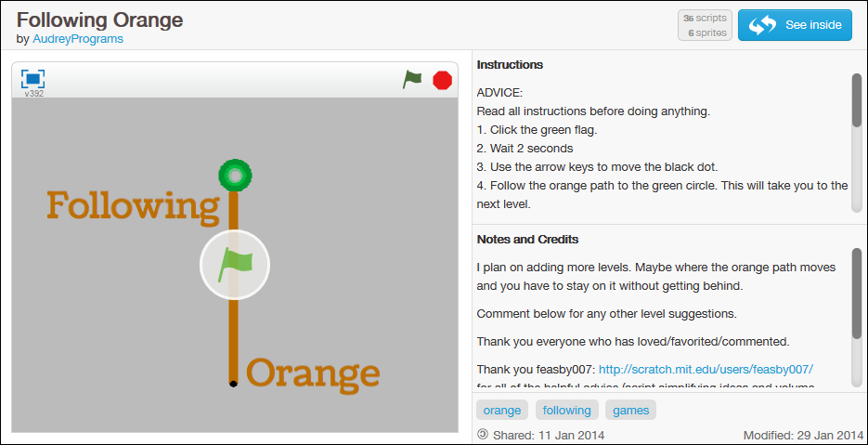Select the "orange" tag

point(502,410)
